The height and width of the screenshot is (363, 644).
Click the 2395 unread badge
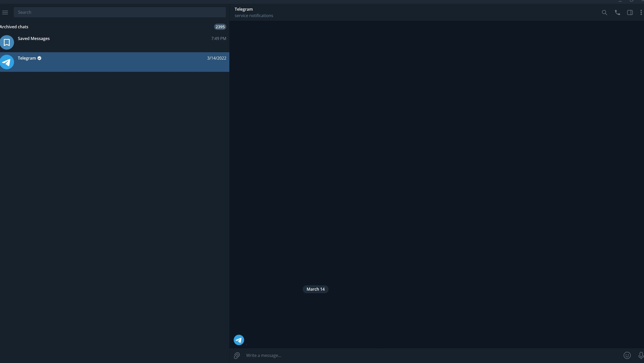(x=220, y=27)
